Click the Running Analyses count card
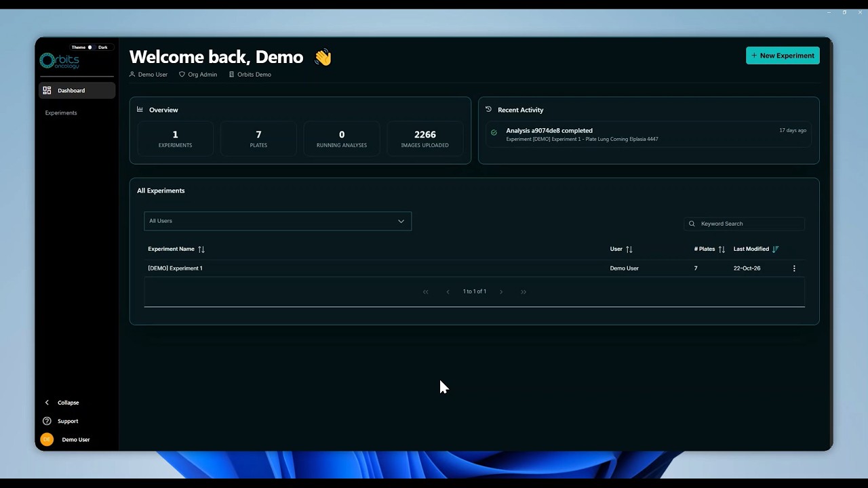This screenshot has height=488, width=868. [342, 139]
